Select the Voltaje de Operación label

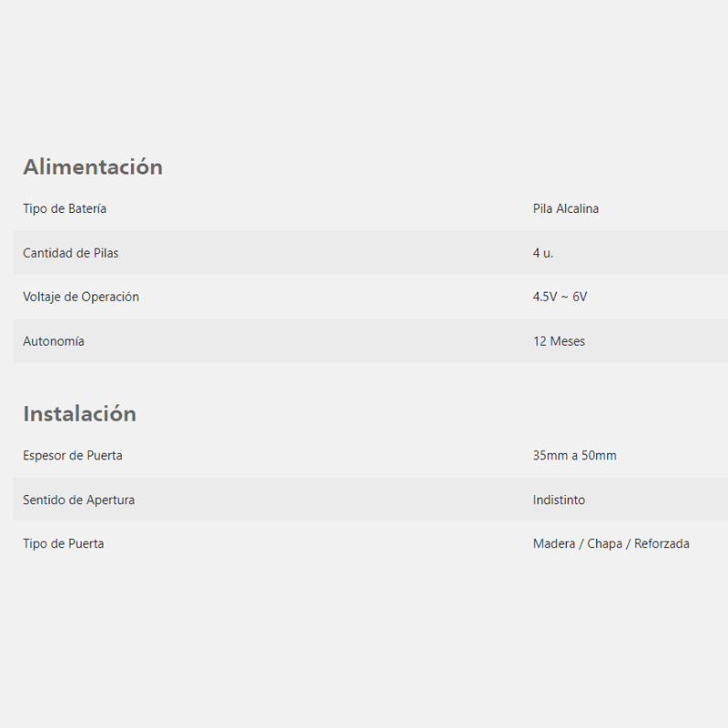click(x=81, y=298)
